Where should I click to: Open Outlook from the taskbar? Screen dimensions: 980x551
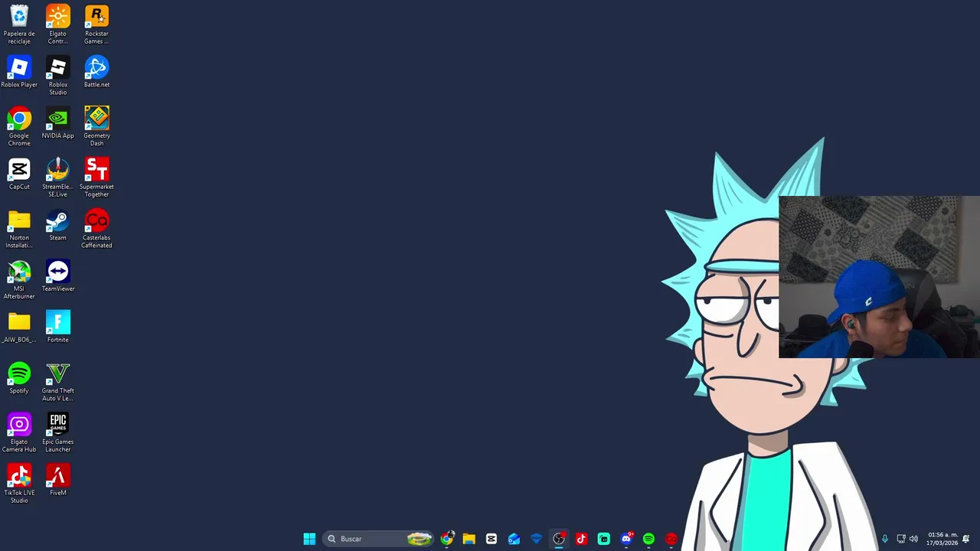(x=514, y=539)
